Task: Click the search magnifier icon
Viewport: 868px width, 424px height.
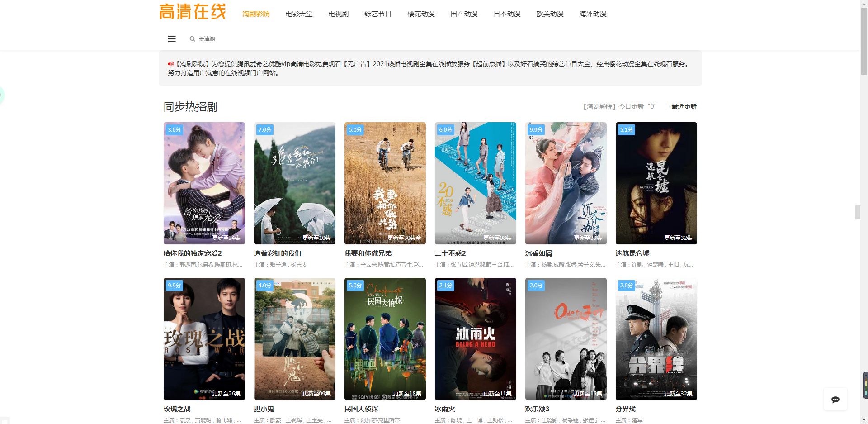Action: tap(192, 39)
